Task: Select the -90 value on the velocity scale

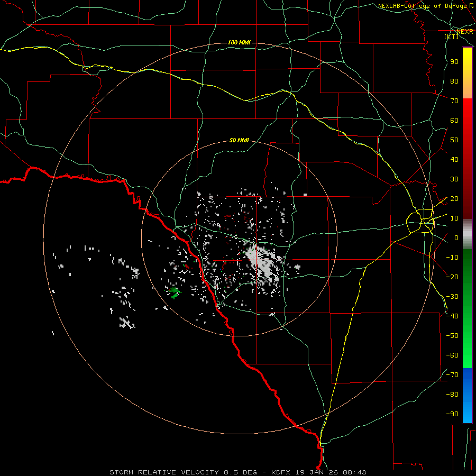Action: (x=452, y=414)
